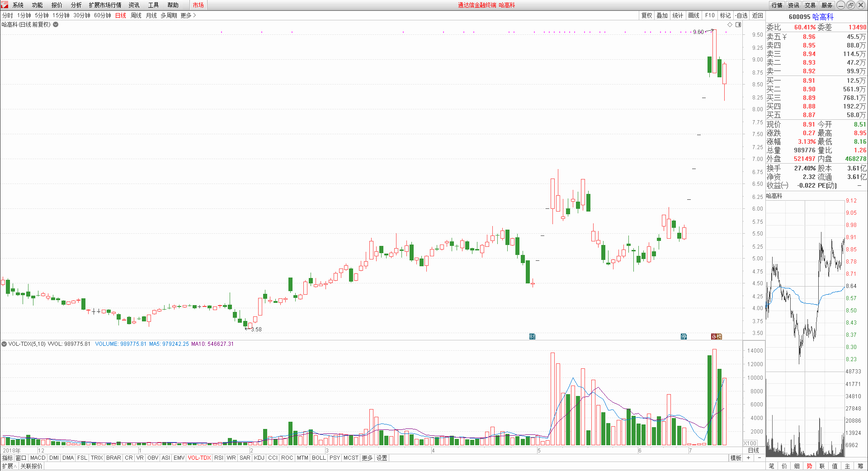The height and width of the screenshot is (471, 868).
Task: Open the 工具 menu
Action: coord(154,5)
